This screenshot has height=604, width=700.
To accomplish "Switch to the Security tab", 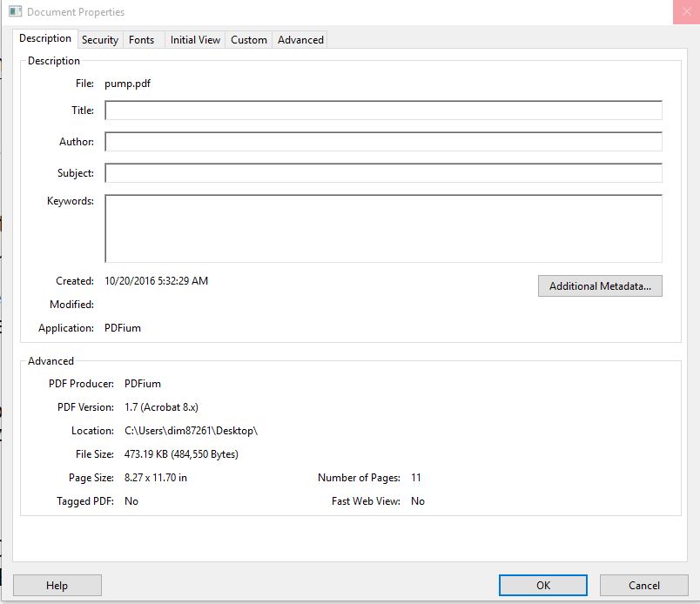I will pyautogui.click(x=99, y=39).
